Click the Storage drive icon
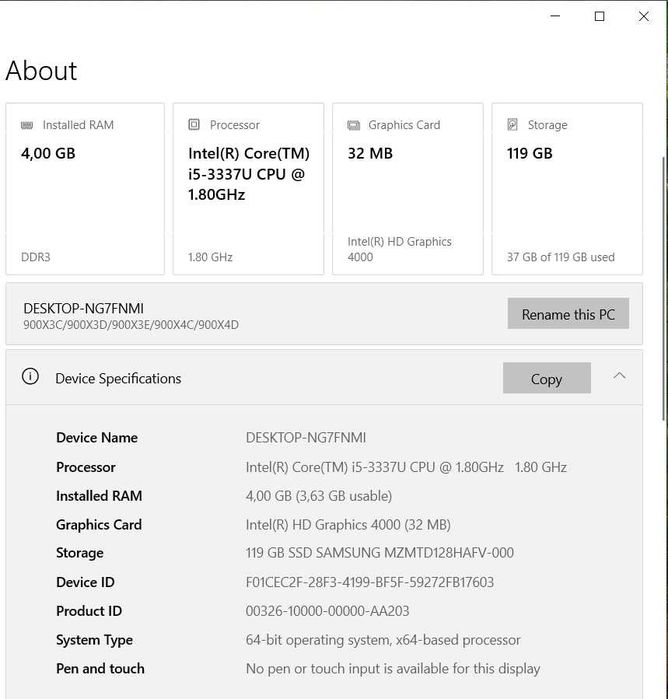 (512, 124)
